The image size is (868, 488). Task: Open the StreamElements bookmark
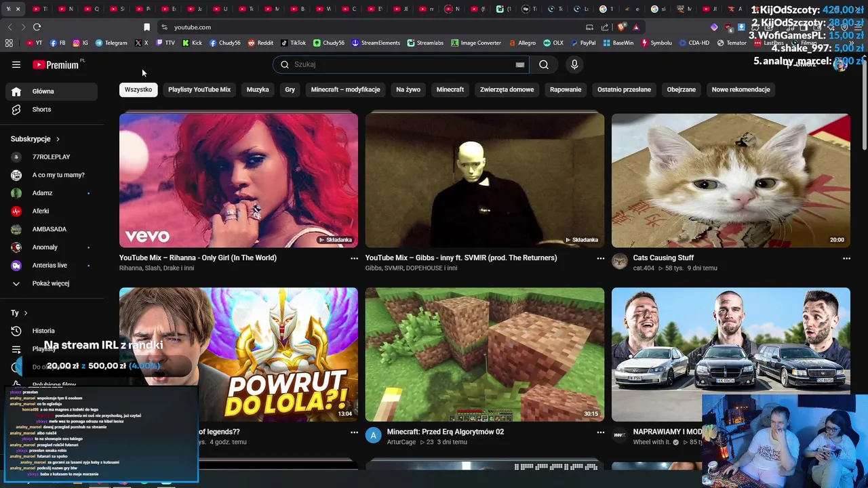tap(376, 43)
